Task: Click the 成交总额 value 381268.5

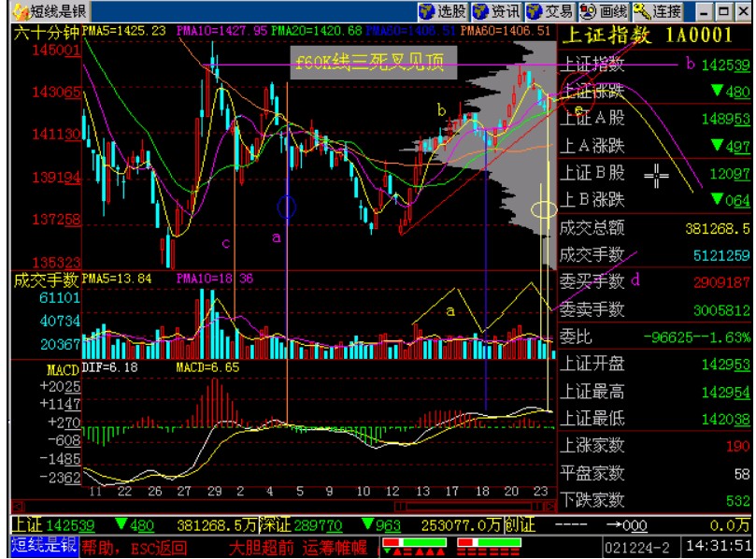Action: pos(718,228)
